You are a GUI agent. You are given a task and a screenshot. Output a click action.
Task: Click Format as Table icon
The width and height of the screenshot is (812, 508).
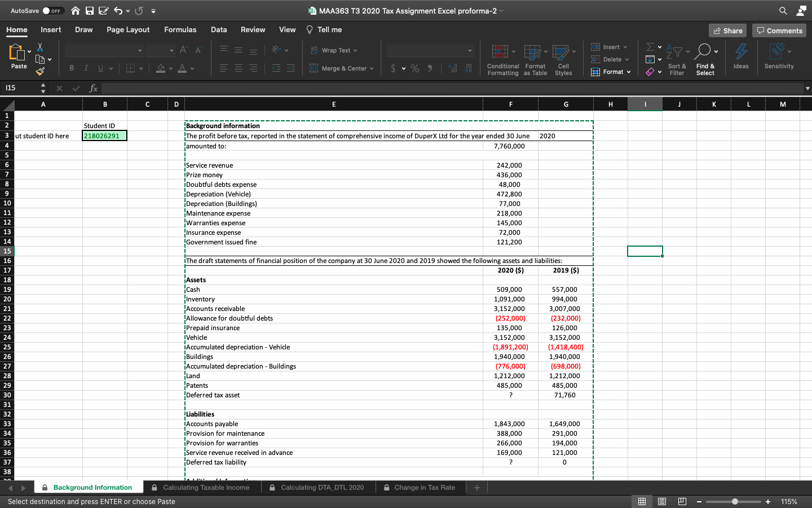532,52
